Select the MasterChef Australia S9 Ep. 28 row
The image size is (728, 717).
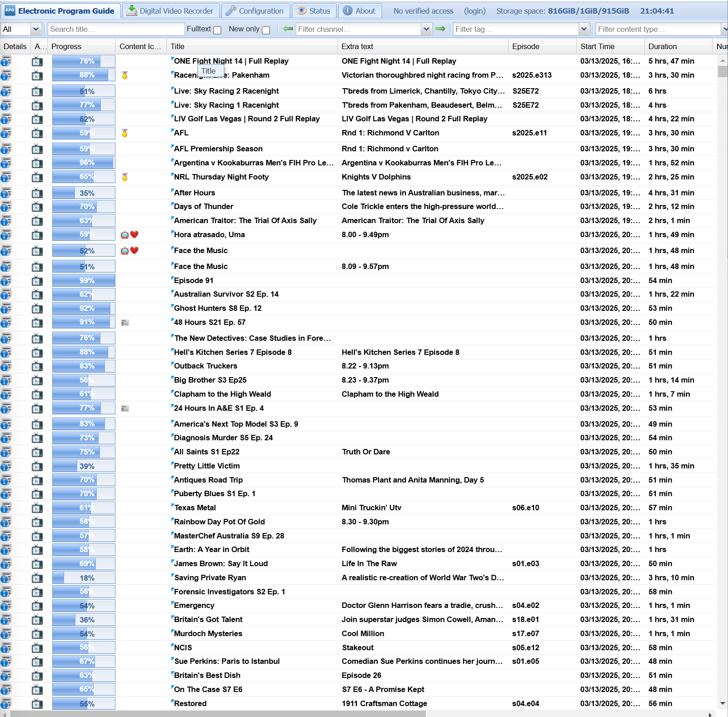tap(358, 536)
